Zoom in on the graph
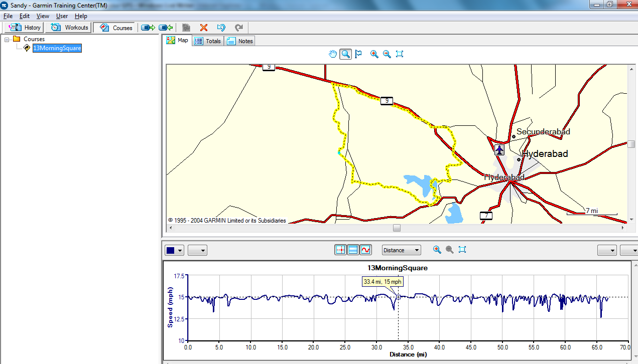Viewport: 638px width, 364px height. (437, 250)
